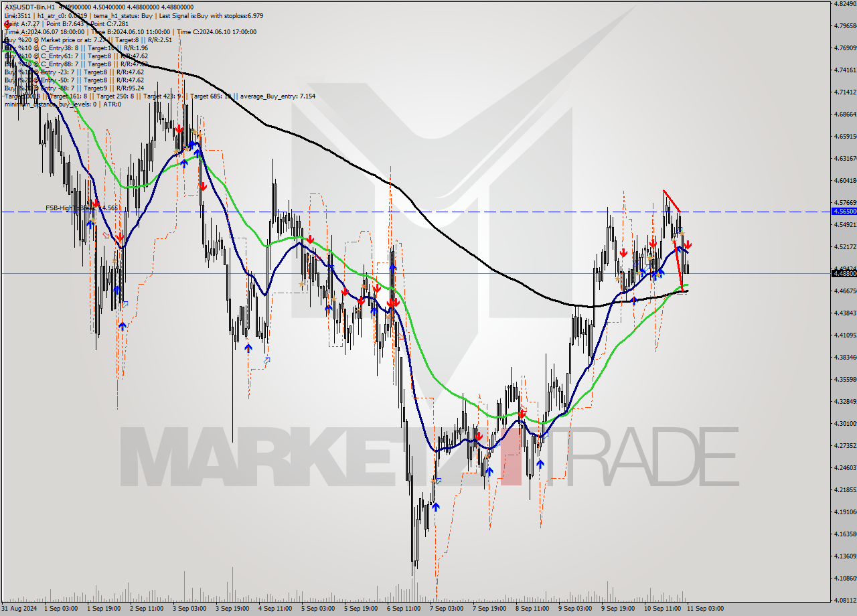This screenshot has width=857, height=616.
Task: Click the 1 Sep 19:00 time label
Action: coord(102,609)
